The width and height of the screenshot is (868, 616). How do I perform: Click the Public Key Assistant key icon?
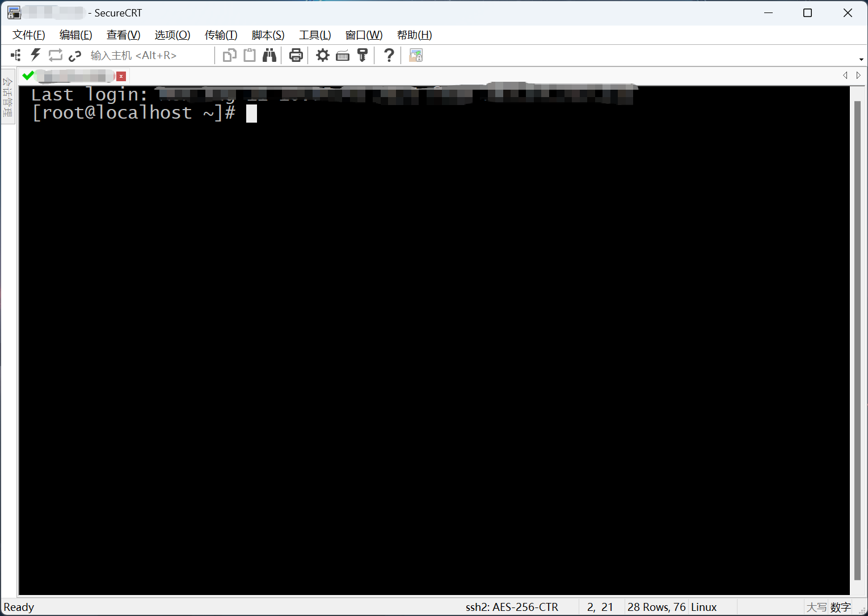(x=363, y=55)
